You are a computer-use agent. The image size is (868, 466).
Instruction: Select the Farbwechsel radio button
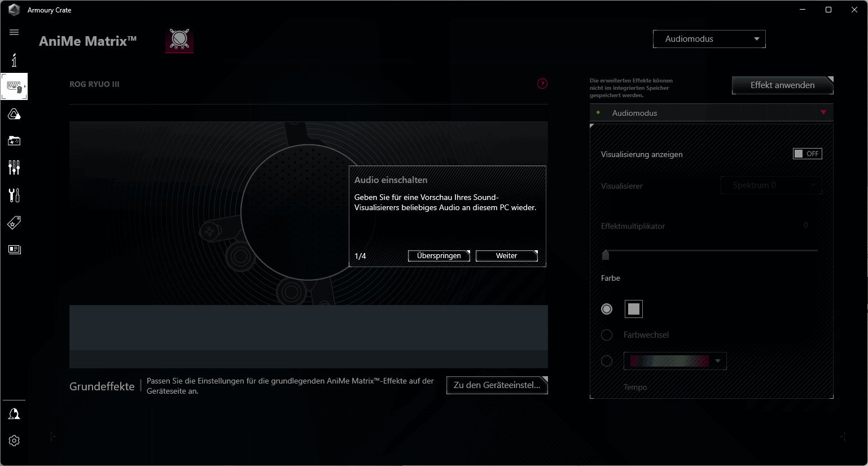tap(607, 335)
